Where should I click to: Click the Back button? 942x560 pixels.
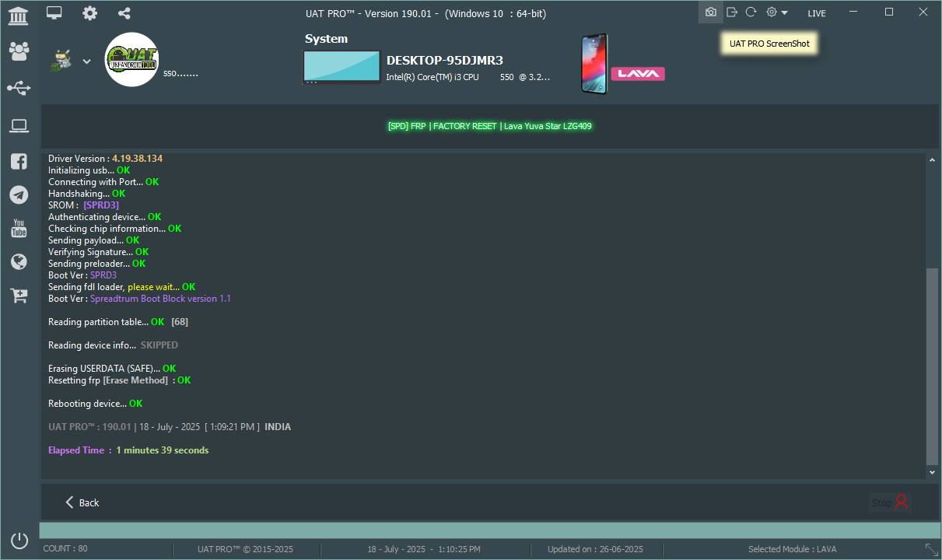point(82,502)
